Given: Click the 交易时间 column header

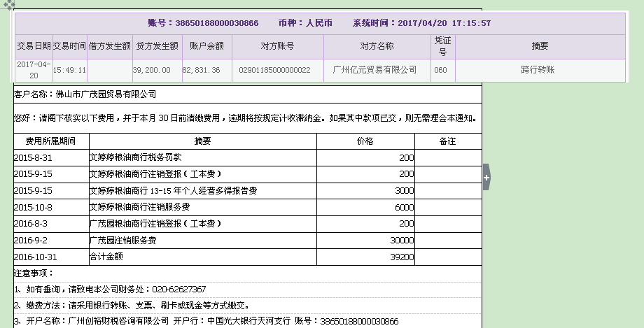Looking at the screenshot, I should pyautogui.click(x=69, y=46).
